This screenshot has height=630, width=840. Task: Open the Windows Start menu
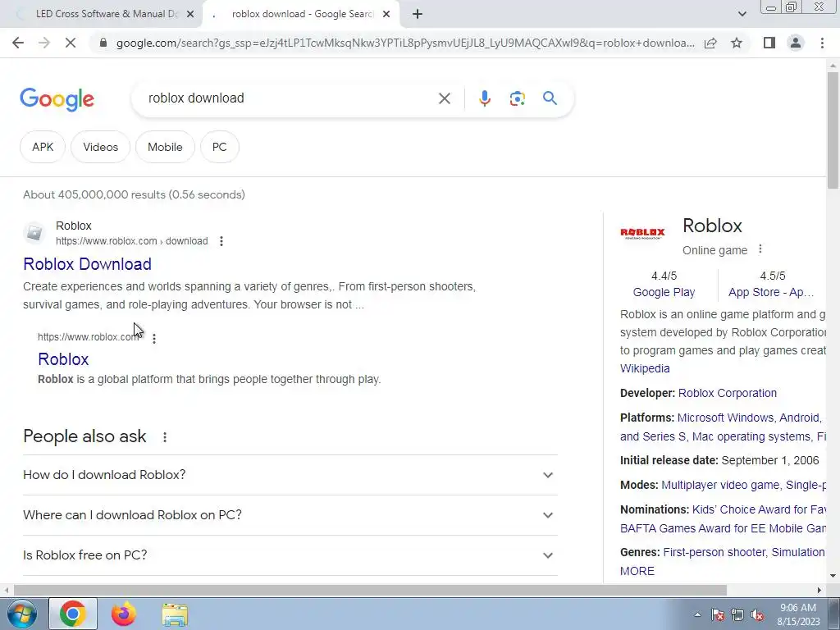click(21, 614)
